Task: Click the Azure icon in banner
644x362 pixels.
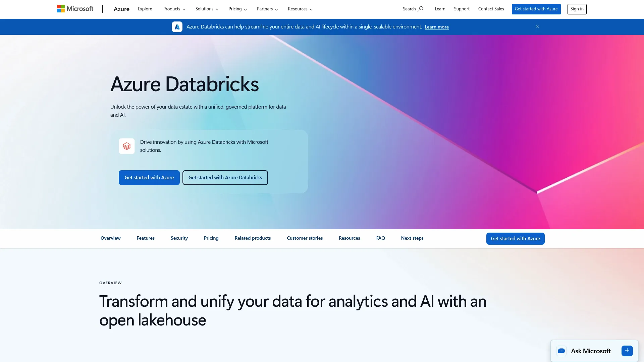Action: (177, 27)
